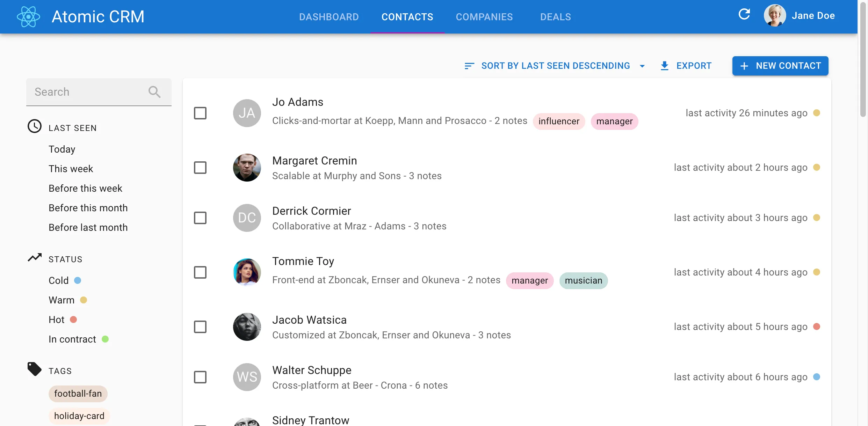
Task: Select the checkbox for Margaret Cremin
Action: click(x=200, y=168)
